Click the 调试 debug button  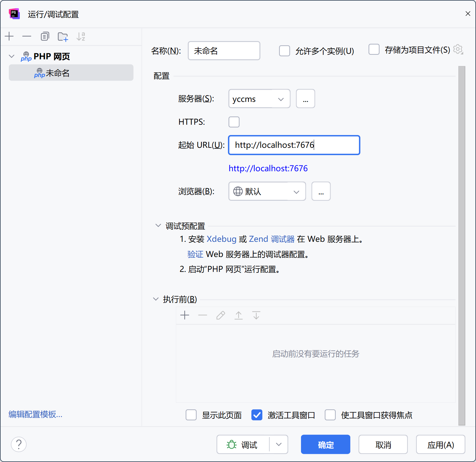[x=243, y=444]
